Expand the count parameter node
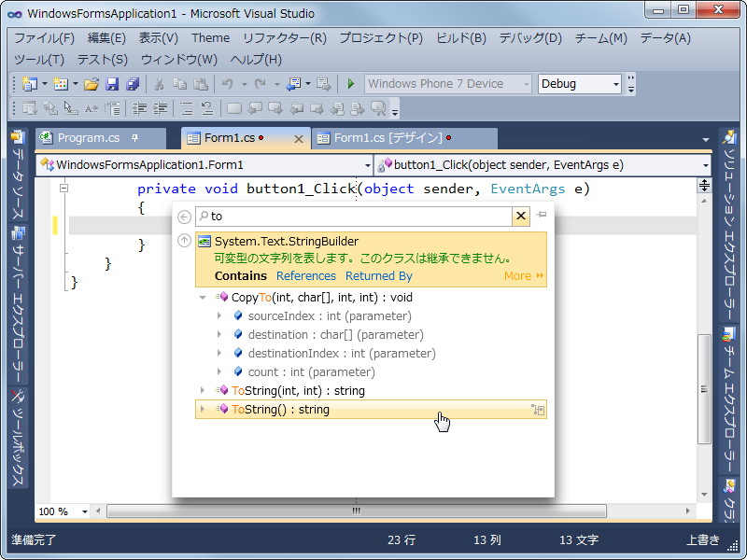This screenshot has width=747, height=560. (219, 371)
